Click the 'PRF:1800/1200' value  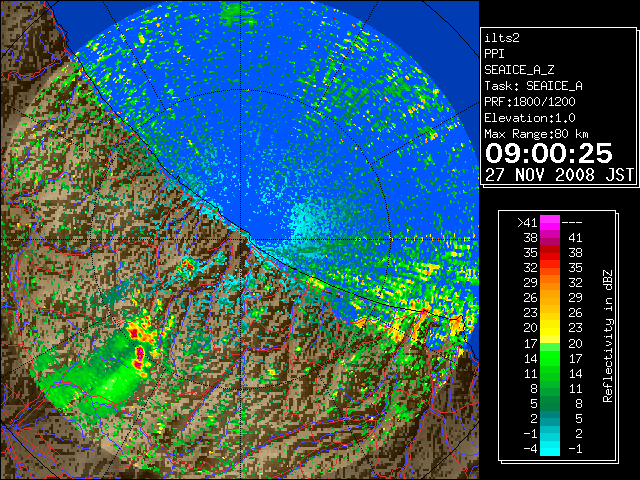click(x=530, y=102)
